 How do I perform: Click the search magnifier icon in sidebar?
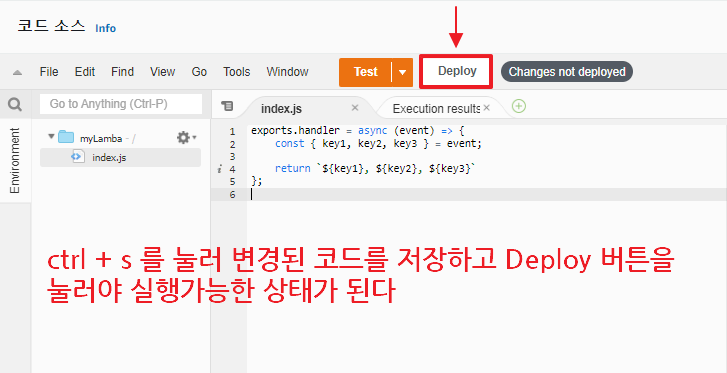tap(15, 104)
